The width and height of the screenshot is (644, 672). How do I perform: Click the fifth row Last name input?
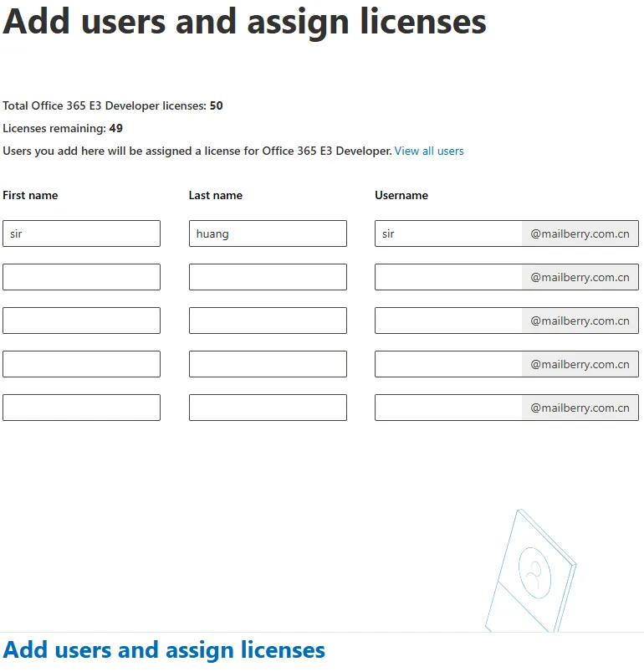tap(268, 408)
